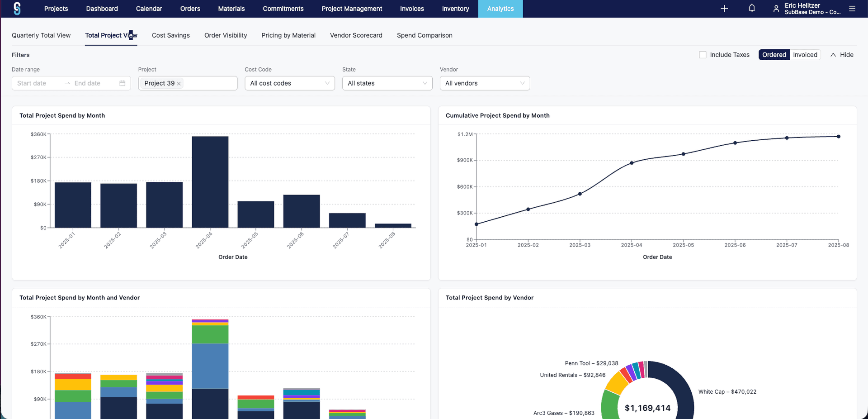Click the 2025-04 point on cumulative line
This screenshot has height=419, width=868.
pos(632,163)
